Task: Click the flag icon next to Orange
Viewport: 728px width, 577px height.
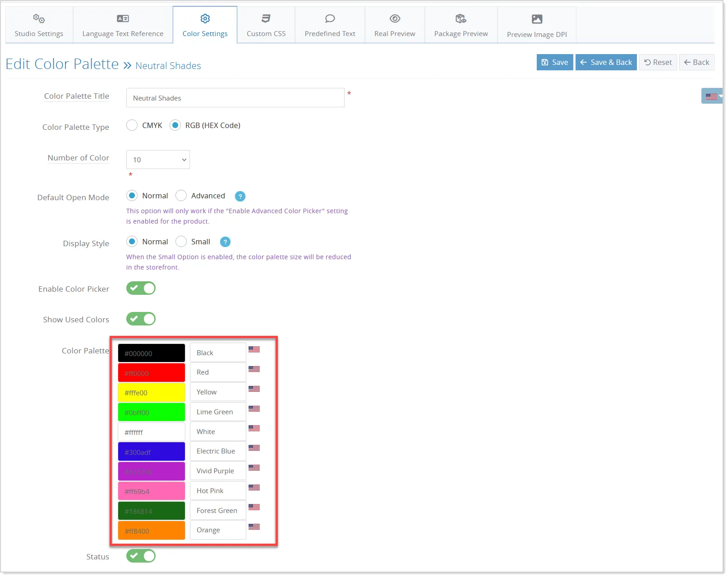Action: coord(254,527)
